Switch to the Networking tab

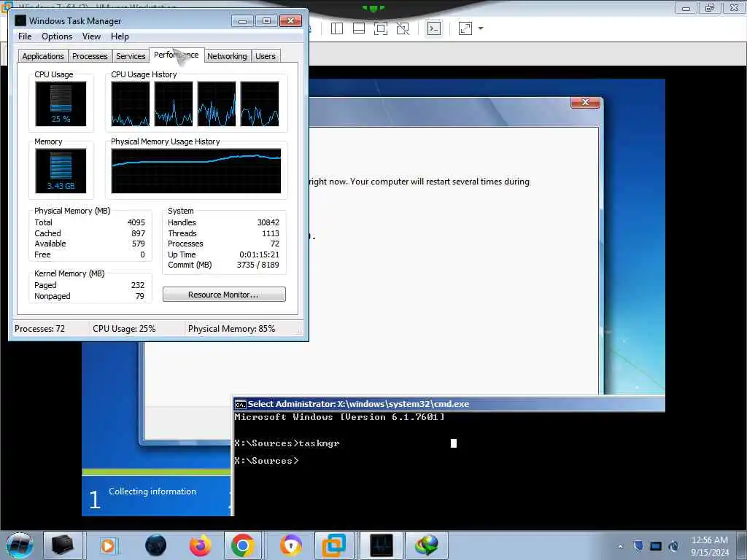coord(227,56)
